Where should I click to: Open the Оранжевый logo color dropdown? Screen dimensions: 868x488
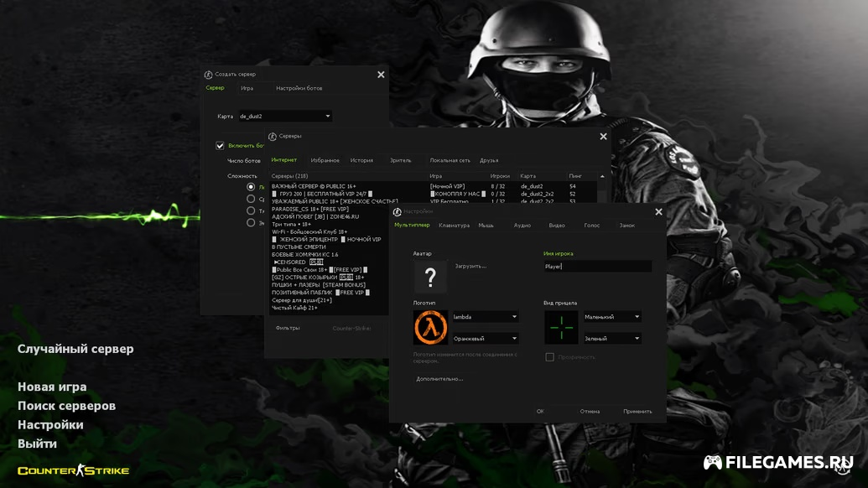click(x=485, y=339)
